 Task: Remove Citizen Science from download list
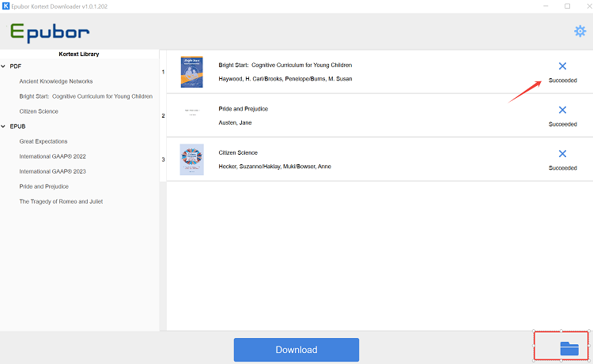562,154
